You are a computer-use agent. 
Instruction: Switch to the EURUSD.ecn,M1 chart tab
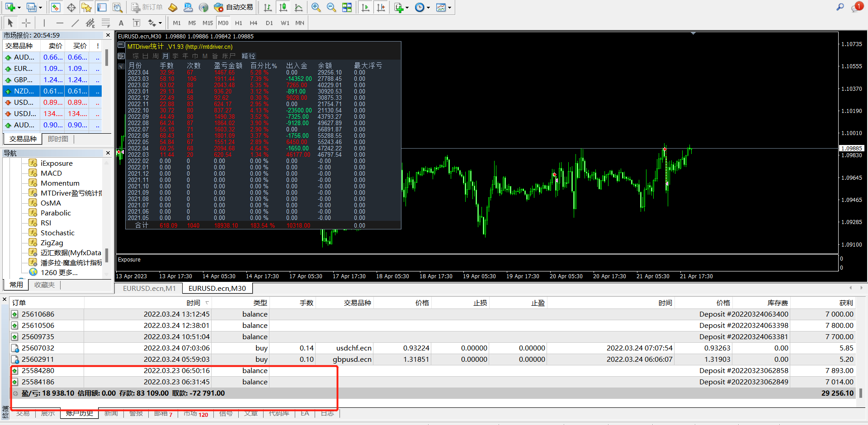(149, 288)
